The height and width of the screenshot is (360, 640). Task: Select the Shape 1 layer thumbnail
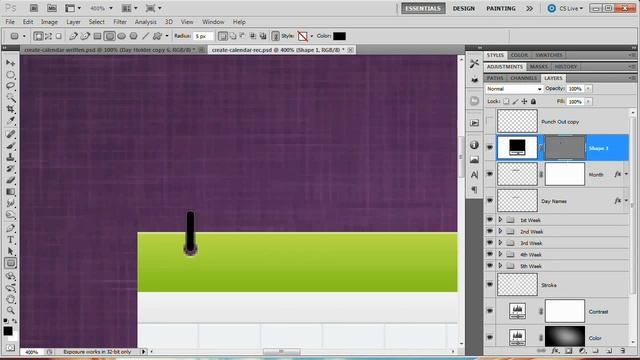pos(517,147)
